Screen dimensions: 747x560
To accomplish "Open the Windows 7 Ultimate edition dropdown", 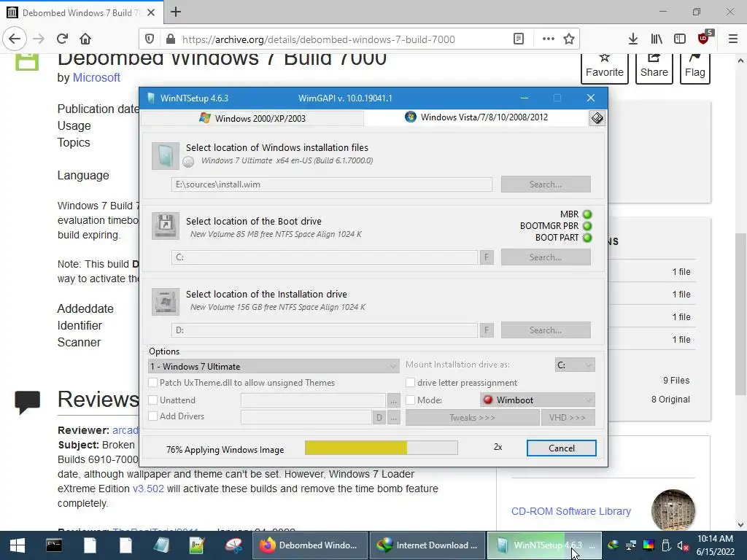I will [274, 366].
